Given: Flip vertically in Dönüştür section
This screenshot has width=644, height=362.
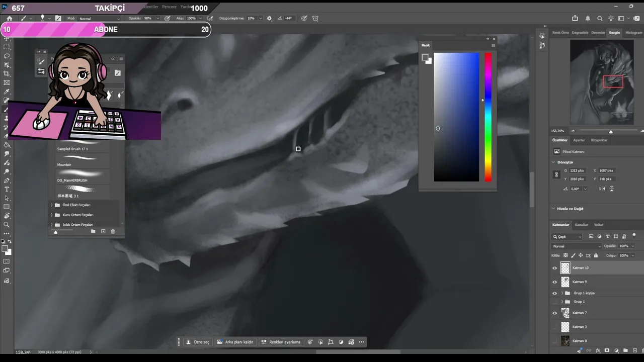Looking at the screenshot, I should 612,189.
